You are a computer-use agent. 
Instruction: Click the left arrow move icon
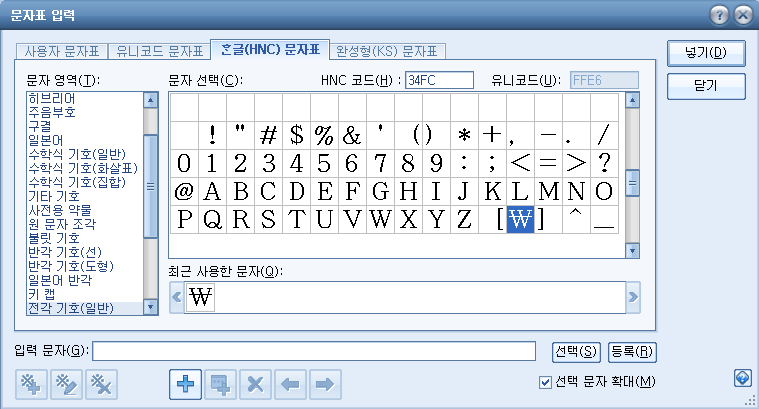tap(290, 384)
